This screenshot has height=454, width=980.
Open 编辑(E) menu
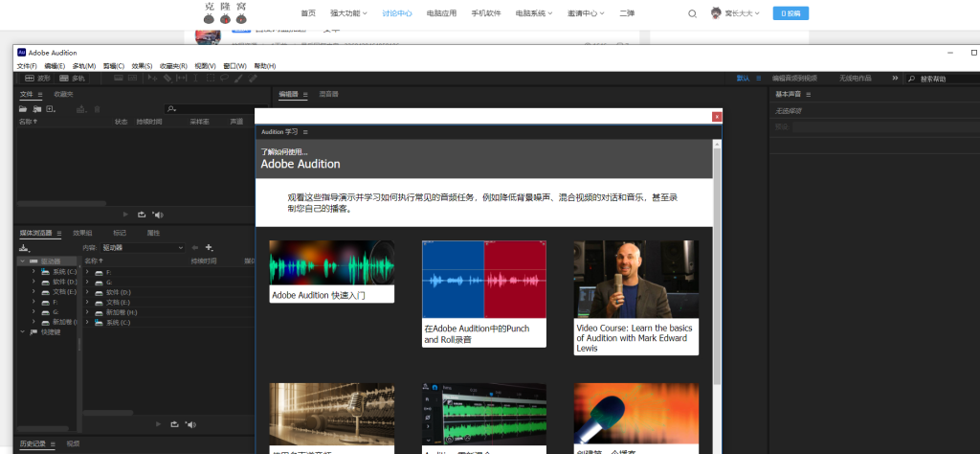[x=55, y=66]
